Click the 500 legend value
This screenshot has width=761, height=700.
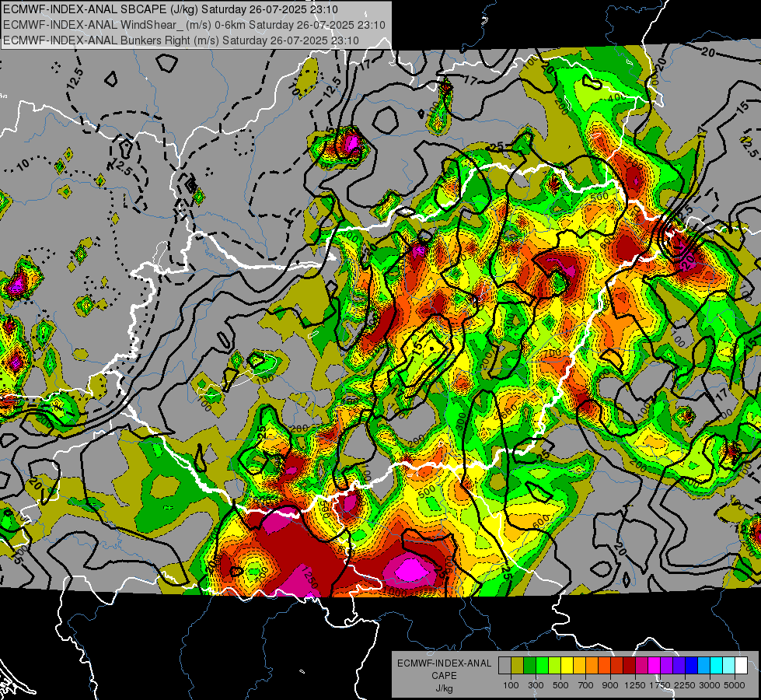pos(560,685)
